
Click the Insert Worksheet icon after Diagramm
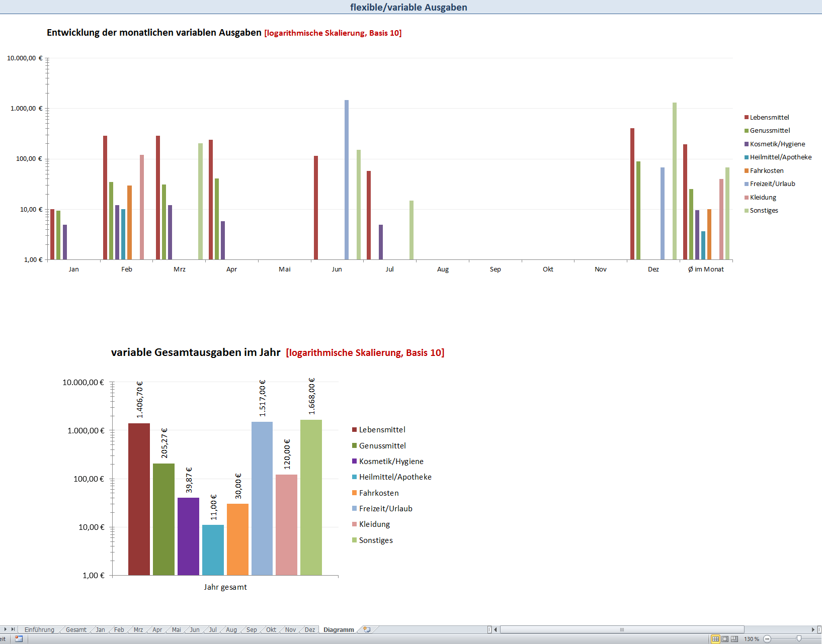pos(367,629)
